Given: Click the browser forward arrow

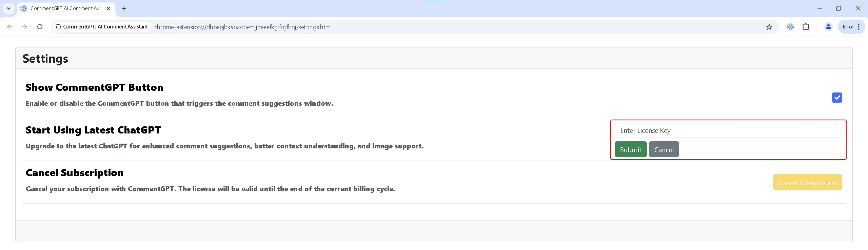Looking at the screenshot, I should click(24, 27).
